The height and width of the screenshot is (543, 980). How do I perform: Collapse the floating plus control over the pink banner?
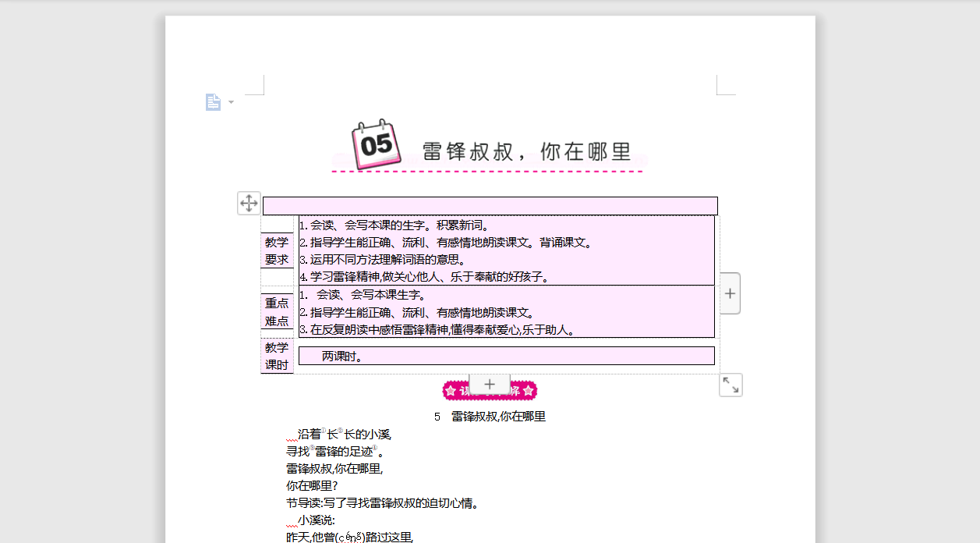(489, 384)
